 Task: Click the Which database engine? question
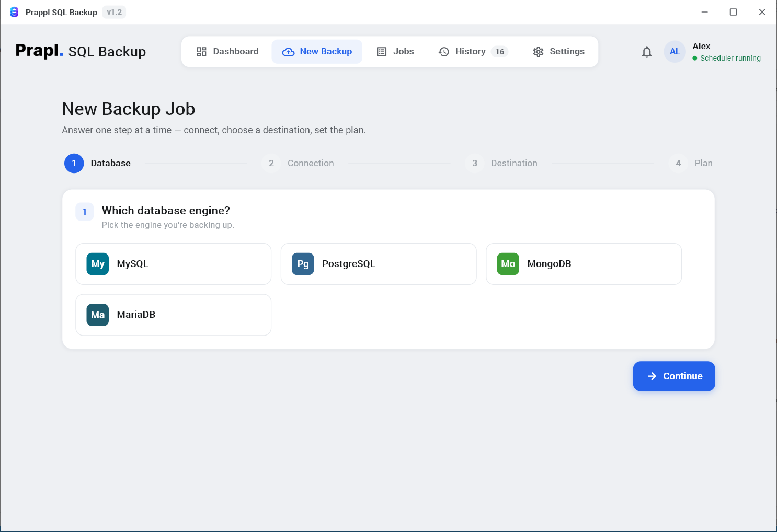pyautogui.click(x=166, y=211)
